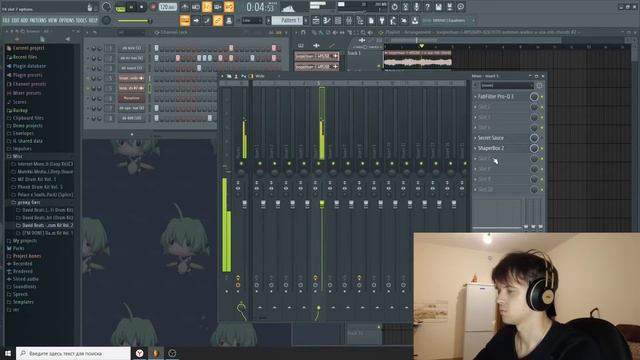Viewport: 640px width, 360px height.
Task: Open the VIEW menu
Action: (x=53, y=20)
